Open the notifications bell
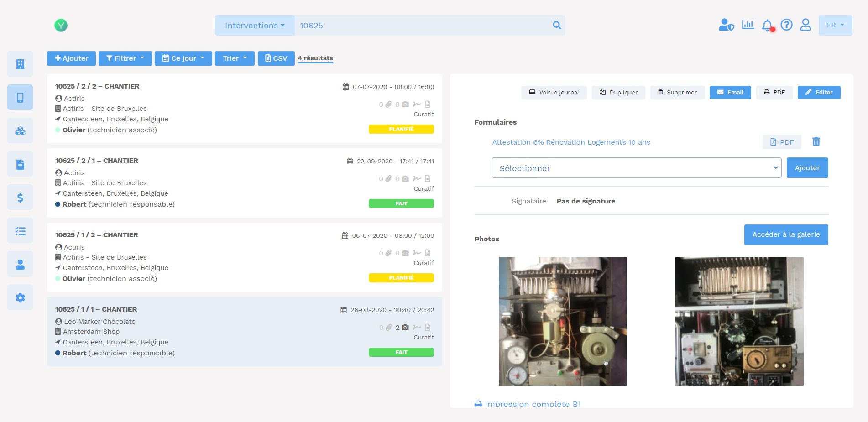 pos(768,26)
